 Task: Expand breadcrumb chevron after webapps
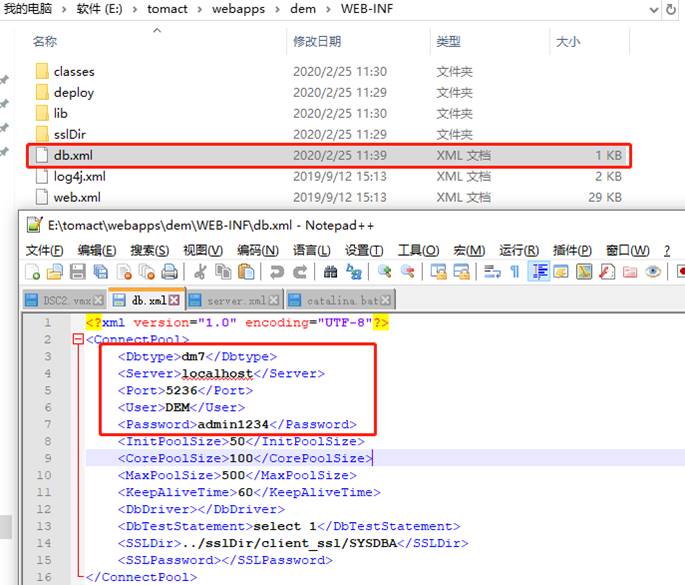coord(277,9)
